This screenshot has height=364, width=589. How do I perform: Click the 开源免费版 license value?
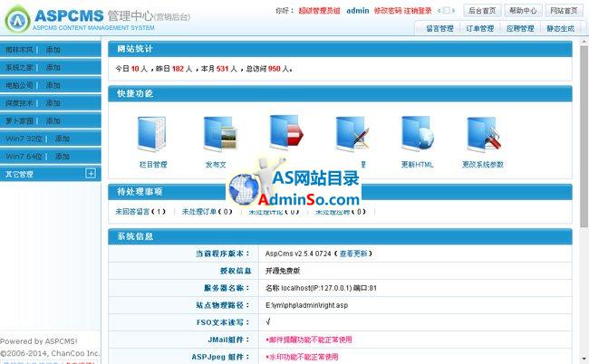[283, 271]
